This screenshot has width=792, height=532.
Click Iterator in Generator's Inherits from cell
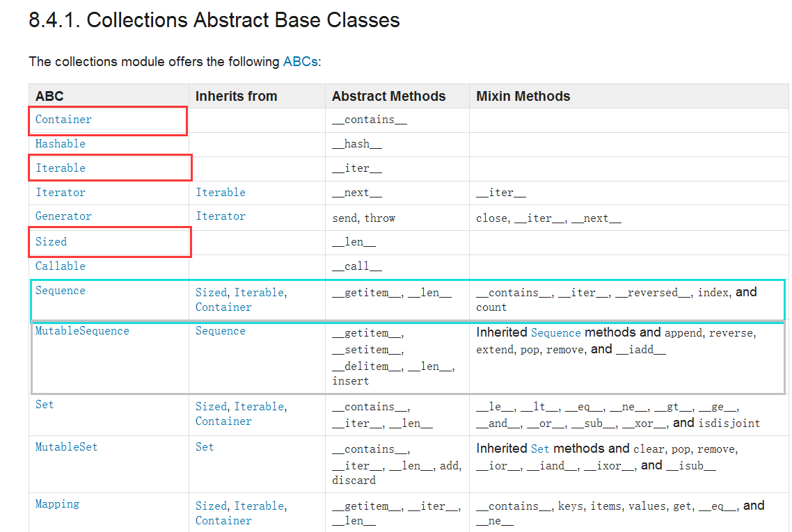click(221, 216)
